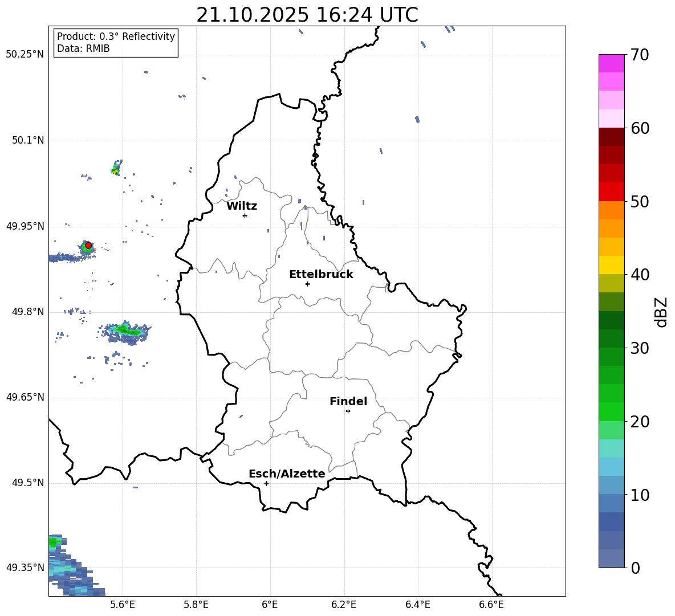
Task: Click the 6.6°E longitude label
Action: (491, 605)
